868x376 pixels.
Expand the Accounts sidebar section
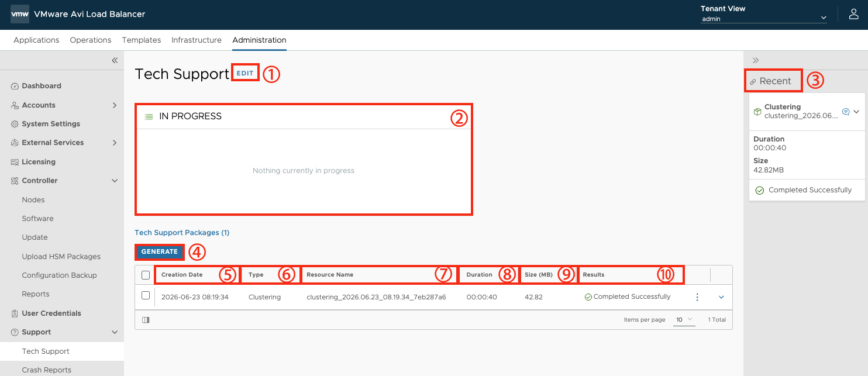tap(115, 105)
